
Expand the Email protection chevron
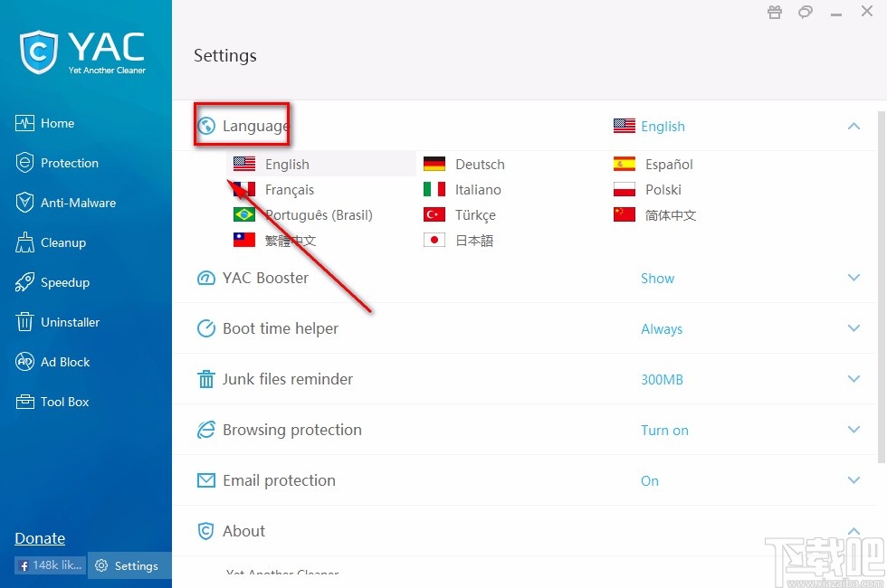[x=854, y=480]
